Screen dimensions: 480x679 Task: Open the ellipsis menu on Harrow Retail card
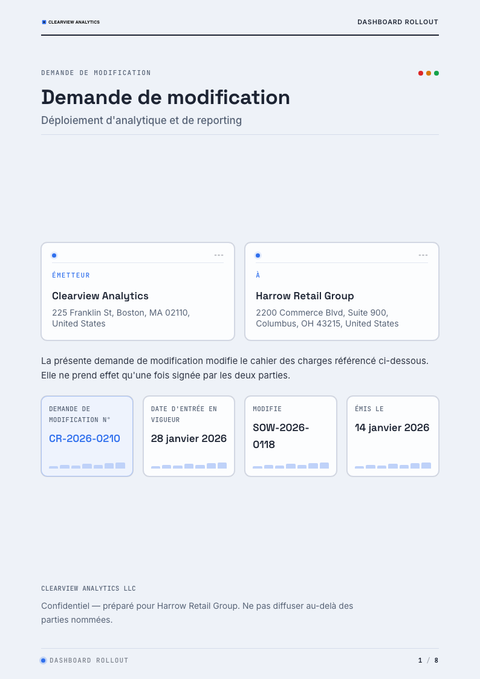(423, 255)
